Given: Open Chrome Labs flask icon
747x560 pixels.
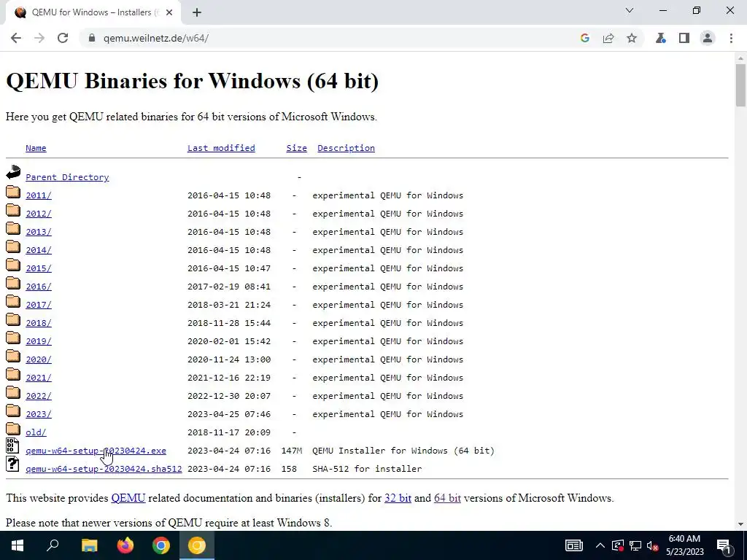Looking at the screenshot, I should tap(661, 38).
